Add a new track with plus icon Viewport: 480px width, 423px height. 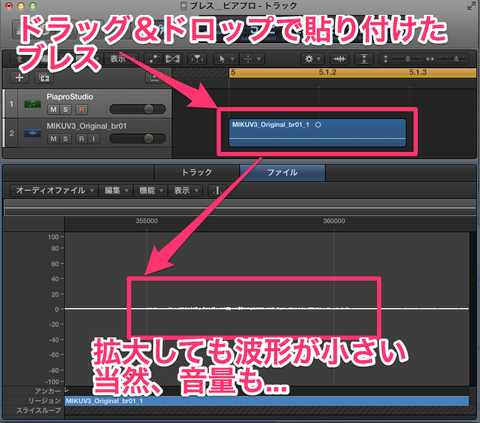[19, 78]
